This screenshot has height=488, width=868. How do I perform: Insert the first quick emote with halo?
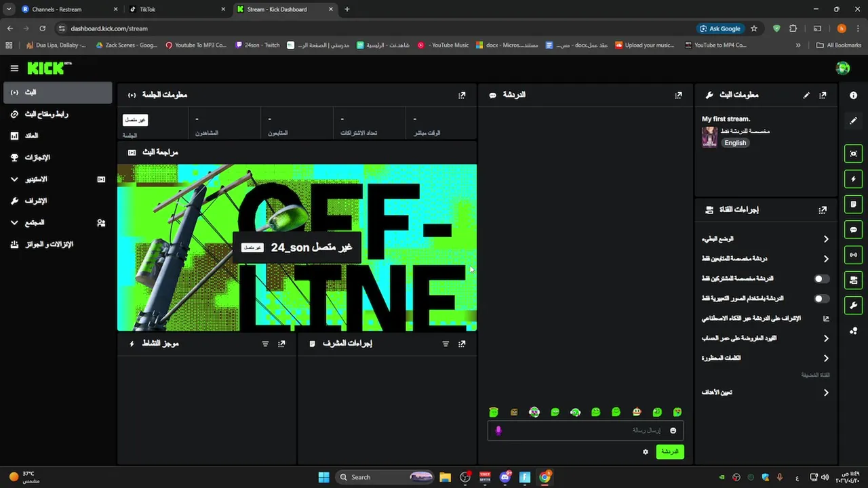494,412
